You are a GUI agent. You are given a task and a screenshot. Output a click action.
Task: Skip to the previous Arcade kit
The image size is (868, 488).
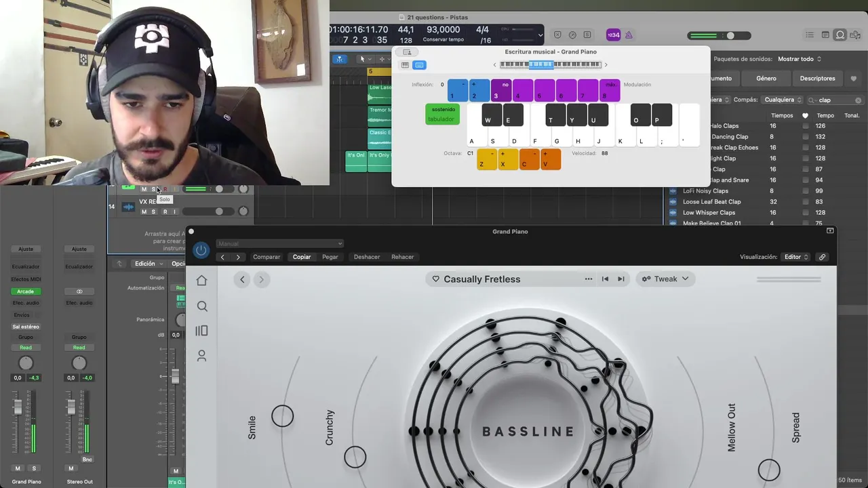pyautogui.click(x=605, y=279)
